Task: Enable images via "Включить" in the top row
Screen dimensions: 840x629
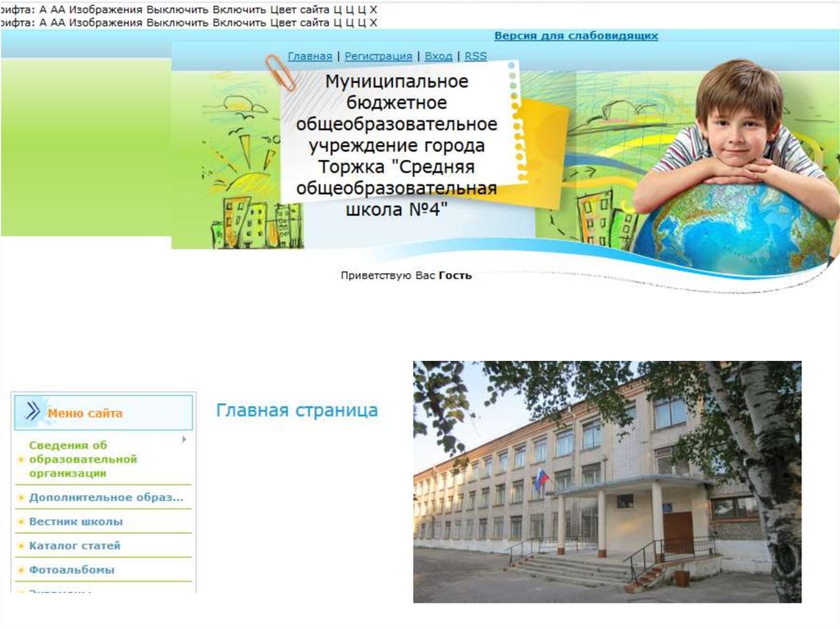Action: [239, 9]
